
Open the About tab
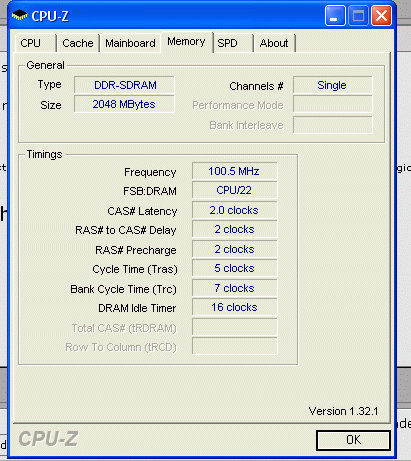[x=274, y=43]
